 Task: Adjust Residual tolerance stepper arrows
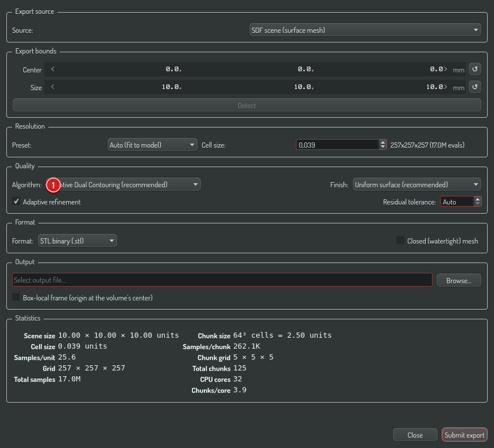click(x=477, y=202)
